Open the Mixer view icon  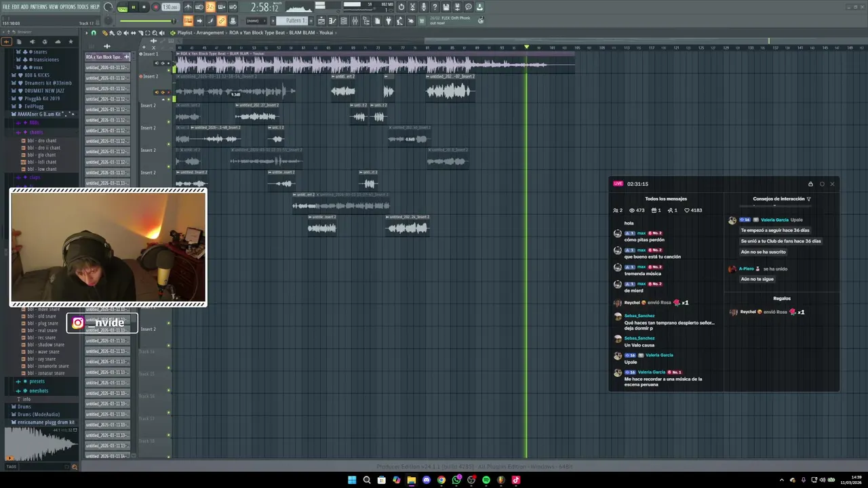(355, 21)
